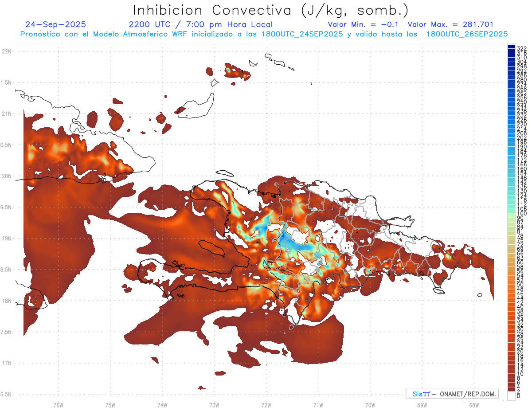Click the 'Valor Min. = -0.1' readout
The image size is (532, 411).
coord(363,24)
